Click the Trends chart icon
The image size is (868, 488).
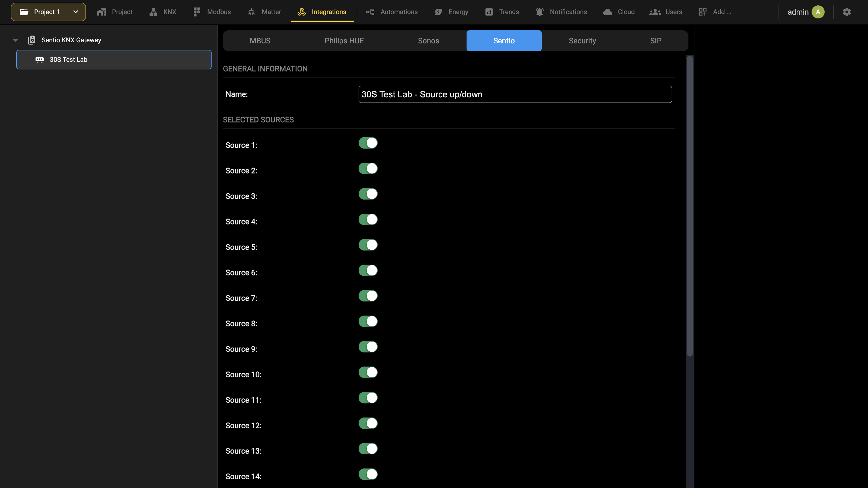tap(489, 12)
